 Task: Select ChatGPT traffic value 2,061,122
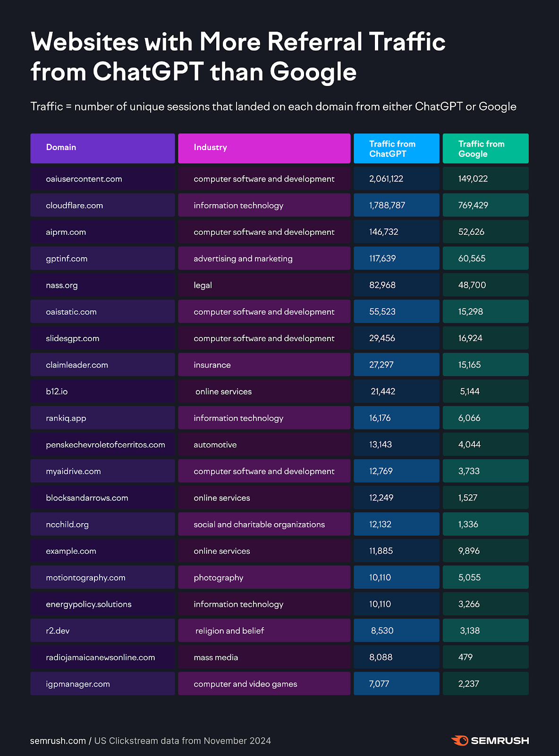386,179
